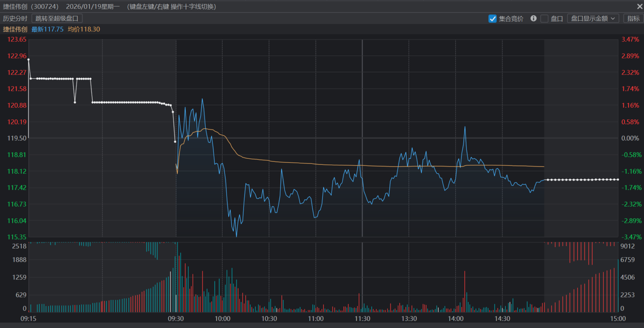644x328 pixels.
Task: Click the 9012 volume scale label
Action: [x=627, y=246]
